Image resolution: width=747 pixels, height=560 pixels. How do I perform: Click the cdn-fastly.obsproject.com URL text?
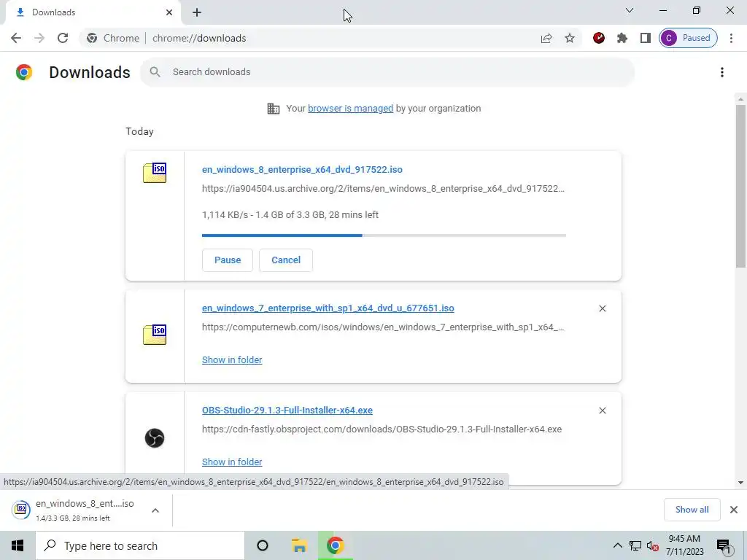(x=382, y=429)
